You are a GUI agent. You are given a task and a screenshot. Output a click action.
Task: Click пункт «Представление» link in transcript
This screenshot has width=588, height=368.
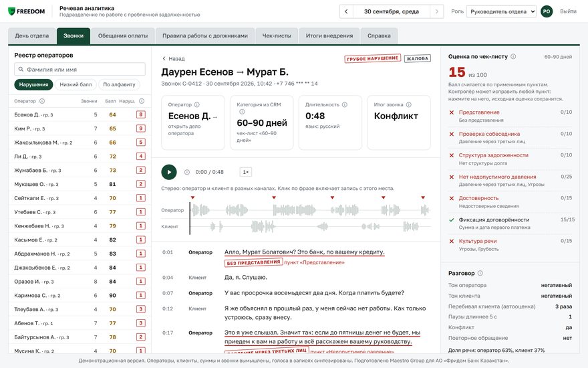pos(314,262)
